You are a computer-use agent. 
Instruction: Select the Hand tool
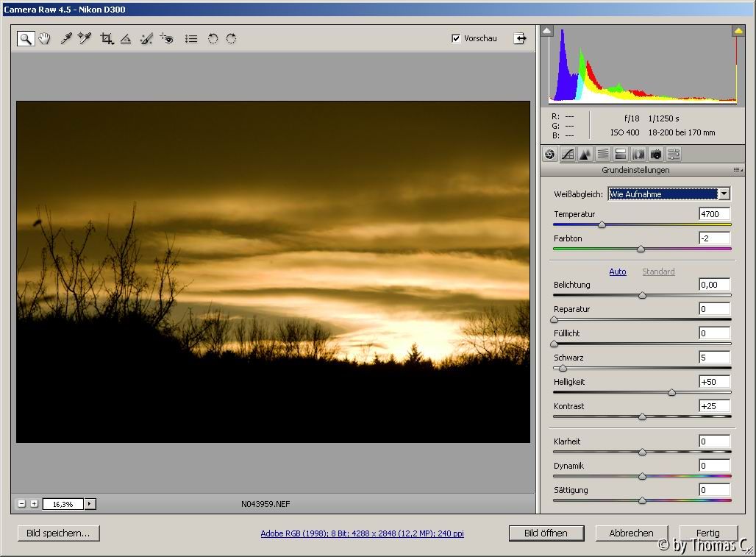click(x=45, y=39)
